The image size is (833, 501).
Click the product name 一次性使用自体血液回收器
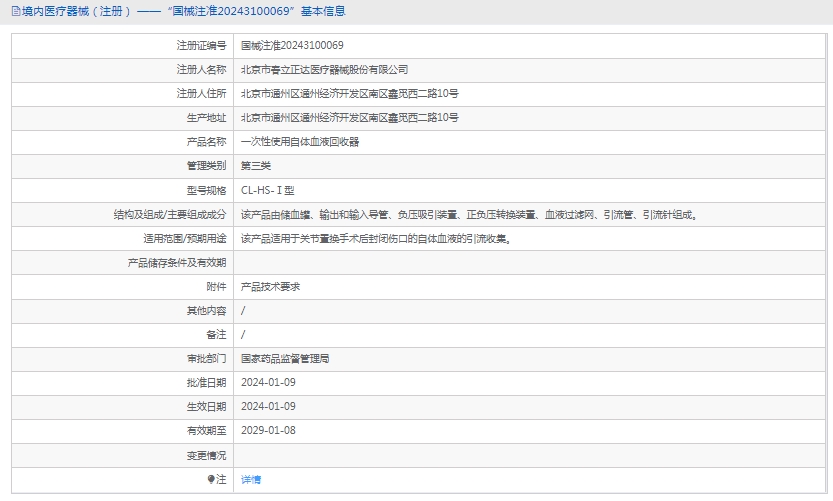(x=299, y=142)
